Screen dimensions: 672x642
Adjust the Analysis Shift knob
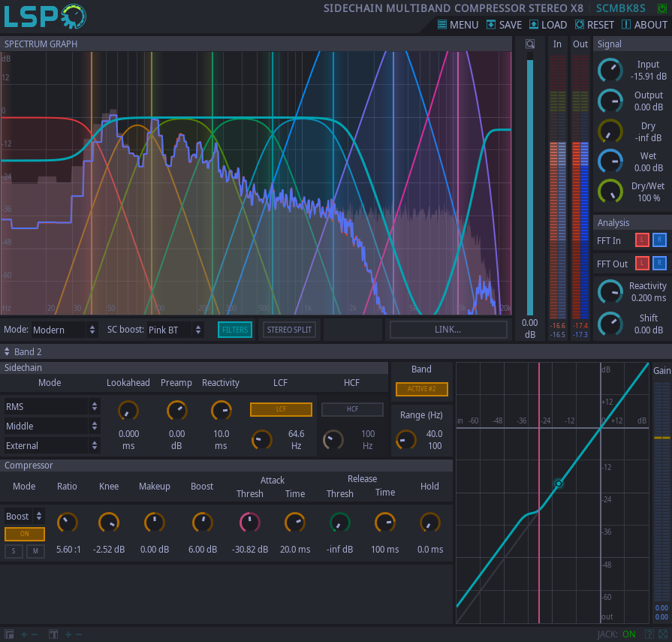pyautogui.click(x=610, y=324)
